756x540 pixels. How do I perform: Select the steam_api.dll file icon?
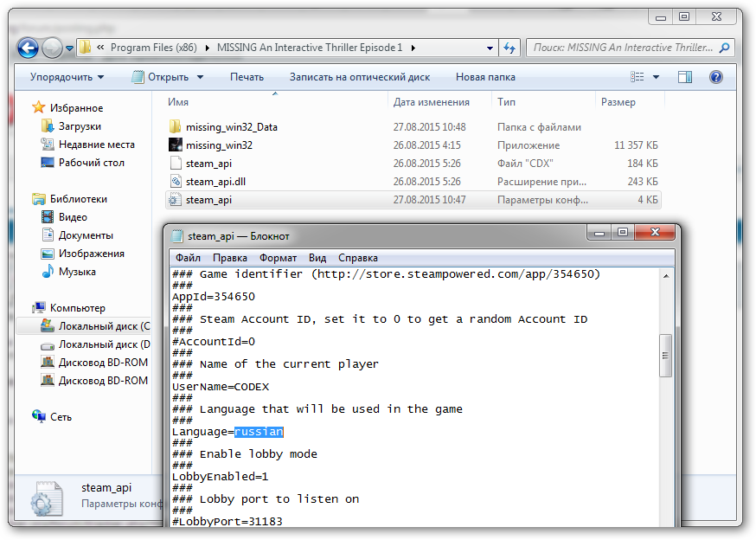tap(176, 182)
